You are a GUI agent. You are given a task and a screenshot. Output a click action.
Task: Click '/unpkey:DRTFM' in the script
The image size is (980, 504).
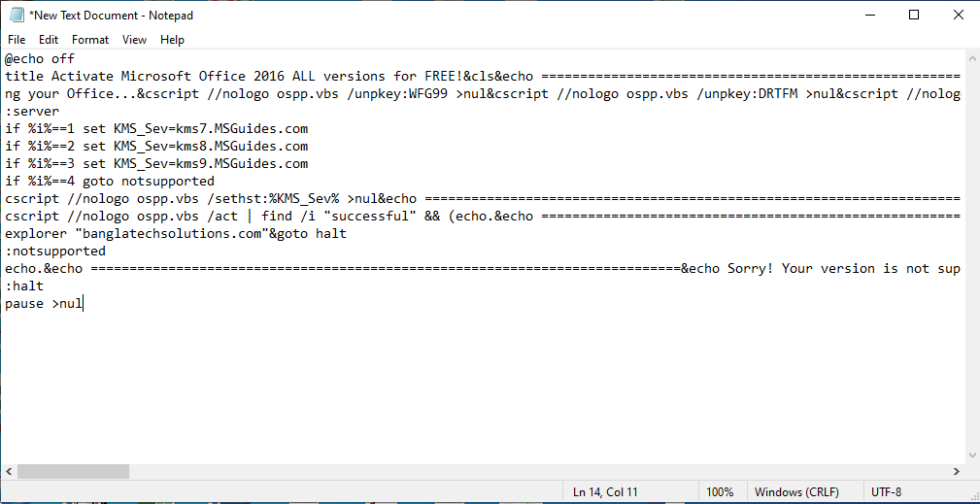click(x=747, y=93)
